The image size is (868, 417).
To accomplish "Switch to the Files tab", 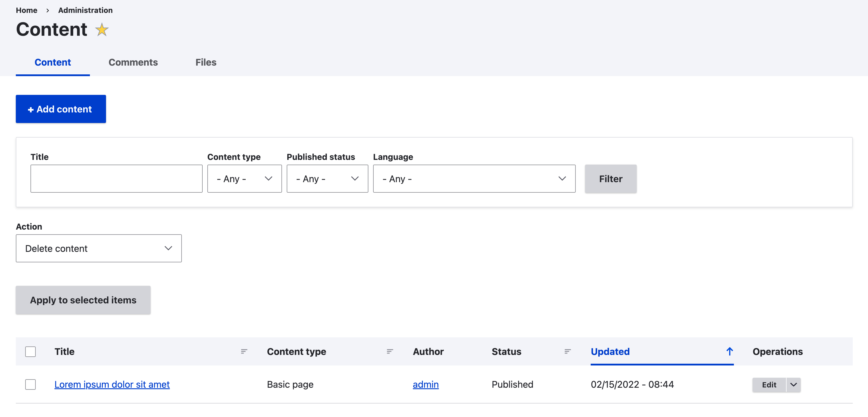I will [205, 61].
